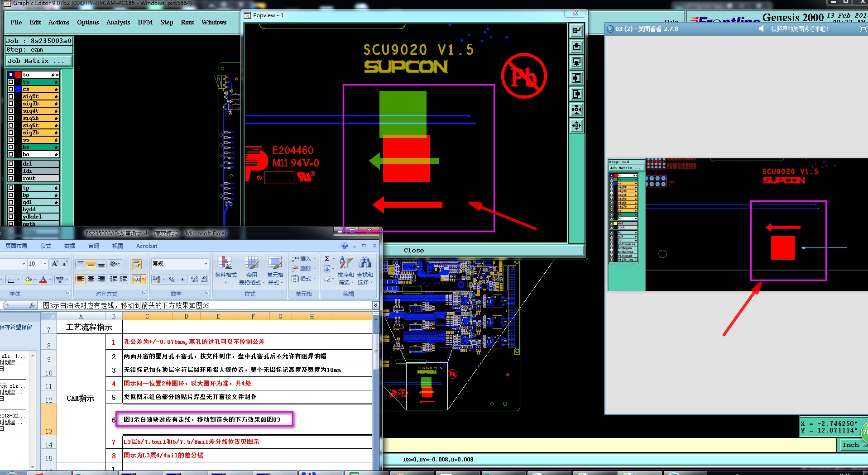This screenshot has height=475, width=868.
Task: Click the blue color swatch of 'cs' layer
Action: tap(18, 89)
